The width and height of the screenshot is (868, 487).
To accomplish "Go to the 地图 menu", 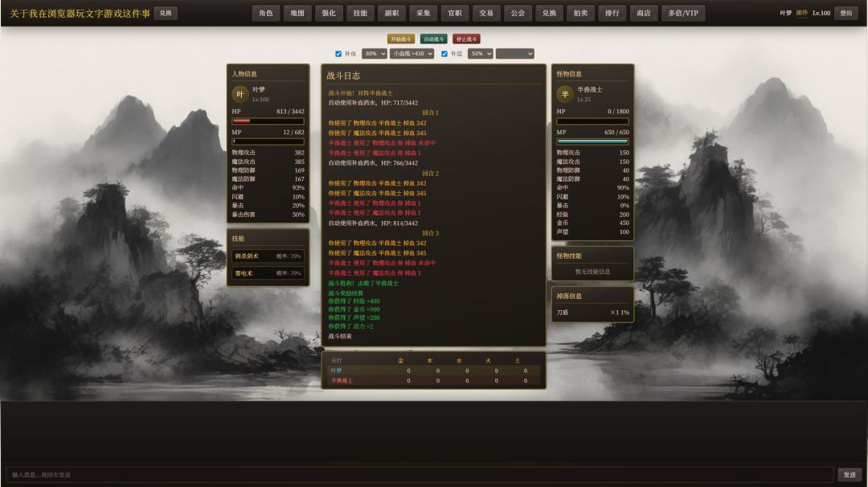I will 297,13.
